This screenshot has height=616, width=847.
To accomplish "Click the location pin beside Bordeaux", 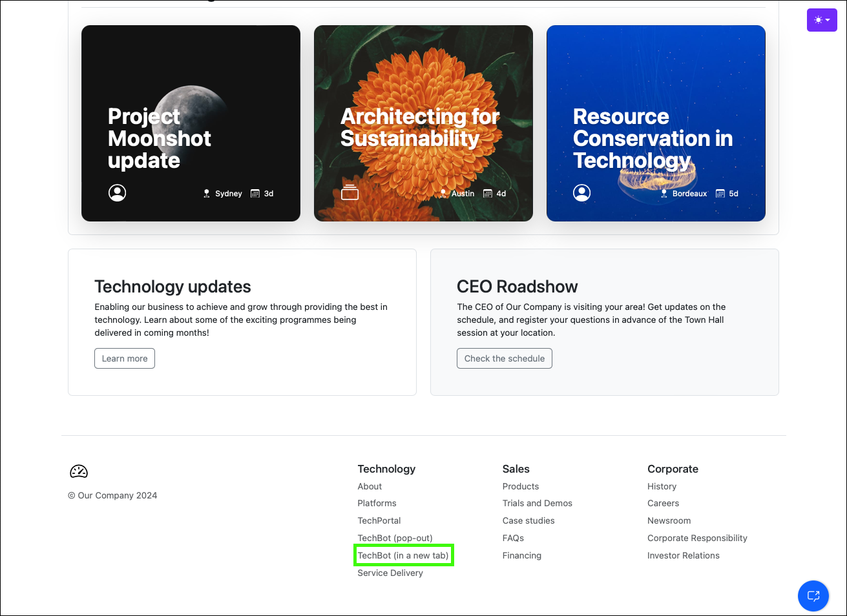I will [664, 193].
